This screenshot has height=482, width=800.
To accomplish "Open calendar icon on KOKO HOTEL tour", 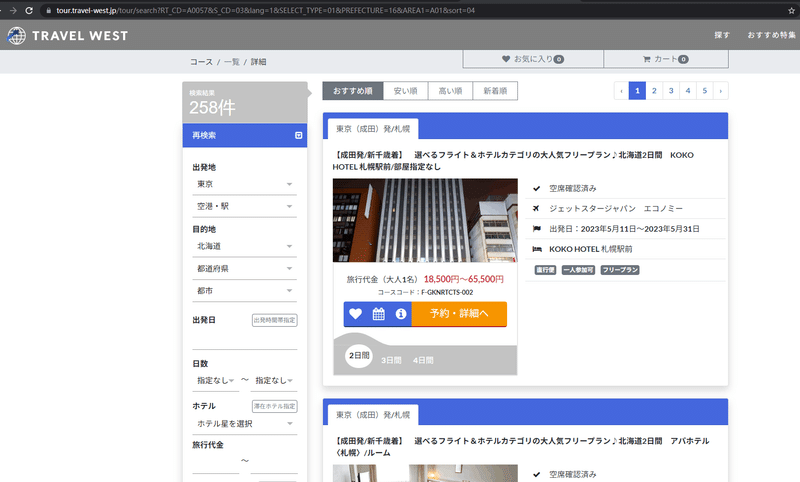I will 379,314.
